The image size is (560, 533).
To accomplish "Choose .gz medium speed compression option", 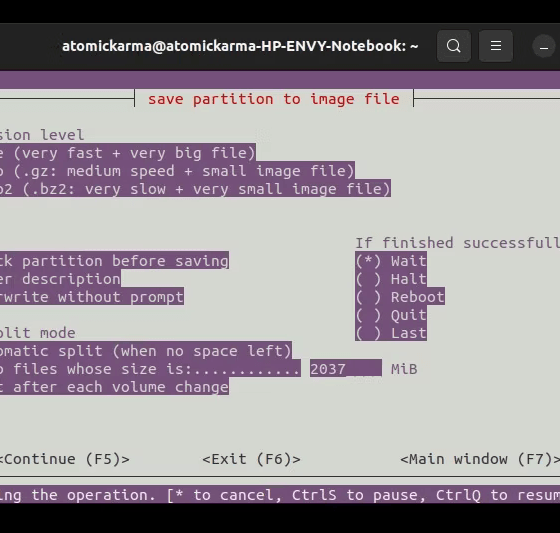I will pyautogui.click(x=177, y=171).
